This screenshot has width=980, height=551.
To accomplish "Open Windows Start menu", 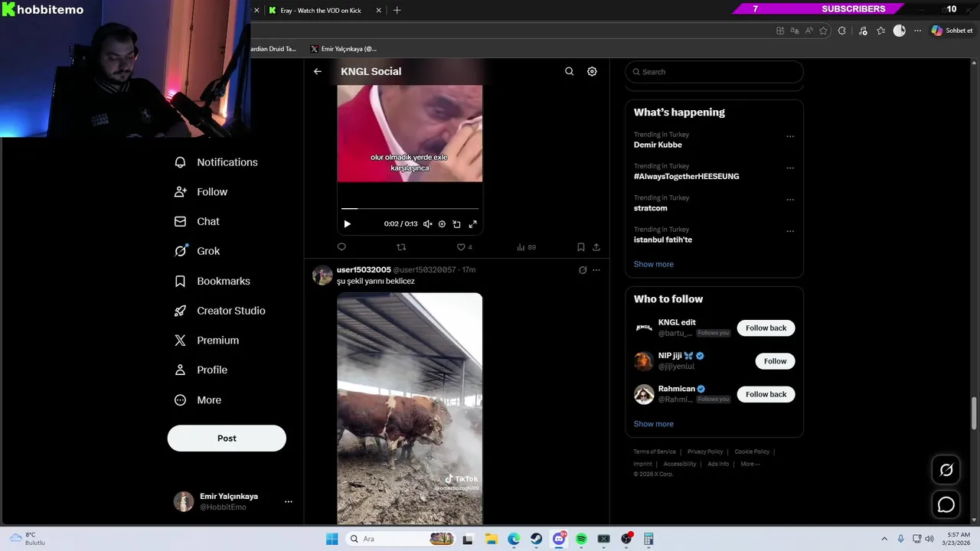I will point(332,539).
